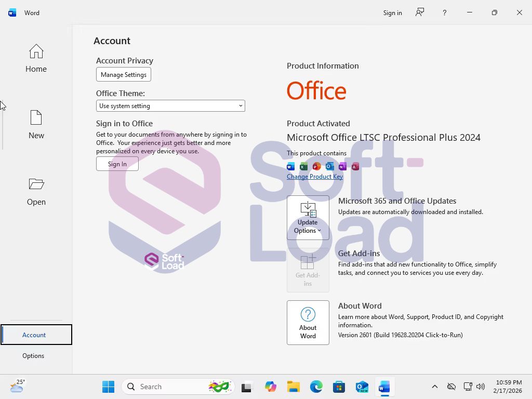Click the Change Product Key link
The image size is (532, 399).
click(315, 177)
